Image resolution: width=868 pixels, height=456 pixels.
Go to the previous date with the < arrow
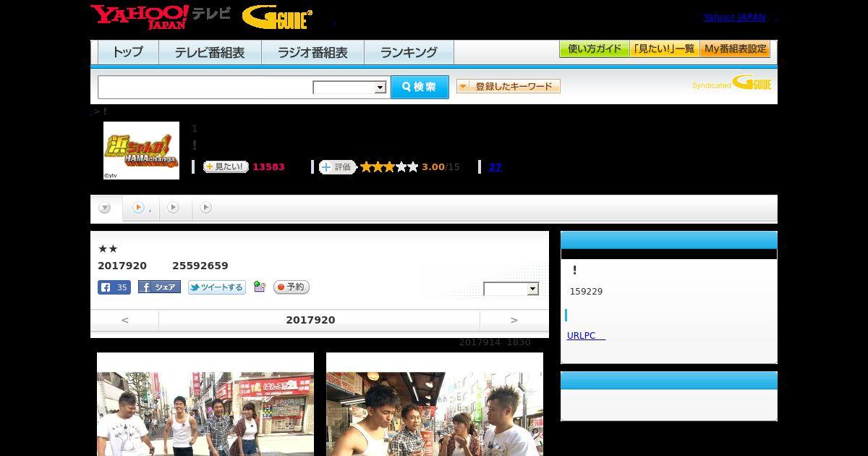(125, 320)
